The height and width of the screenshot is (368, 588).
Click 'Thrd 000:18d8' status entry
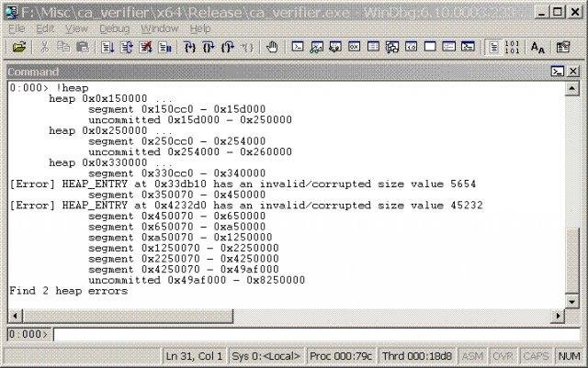(416, 356)
